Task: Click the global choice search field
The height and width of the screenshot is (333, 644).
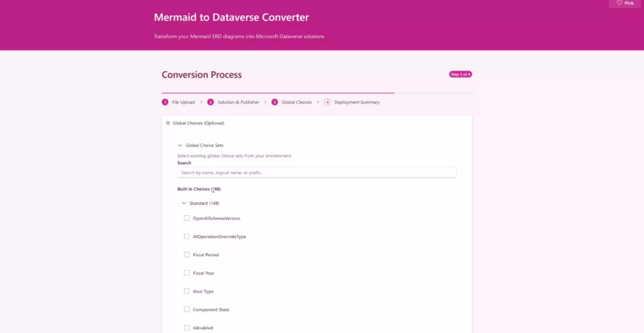Action: 317,172
